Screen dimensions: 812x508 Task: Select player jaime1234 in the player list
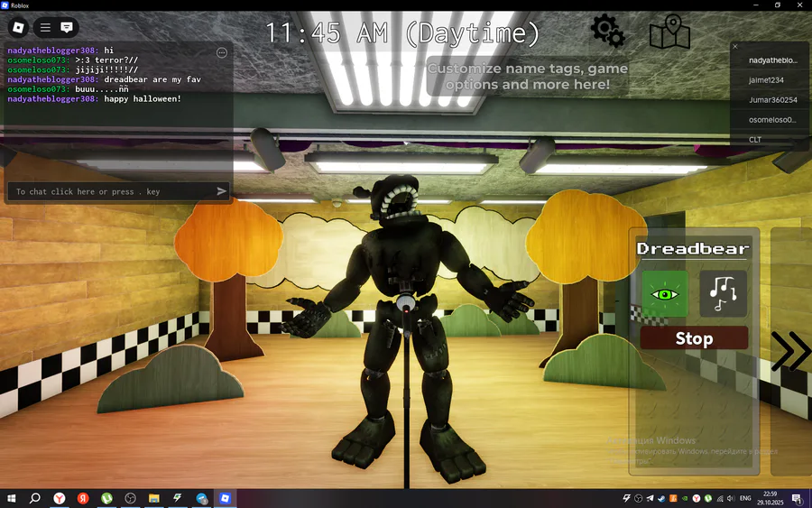[x=766, y=80]
